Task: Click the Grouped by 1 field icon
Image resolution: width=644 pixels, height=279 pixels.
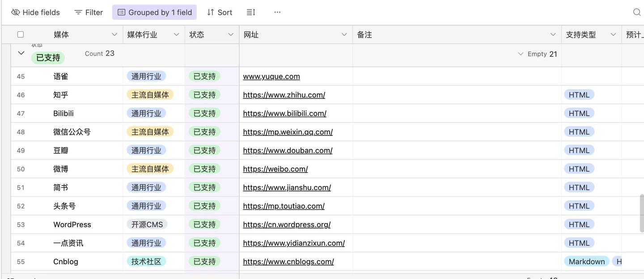Action: (121, 12)
